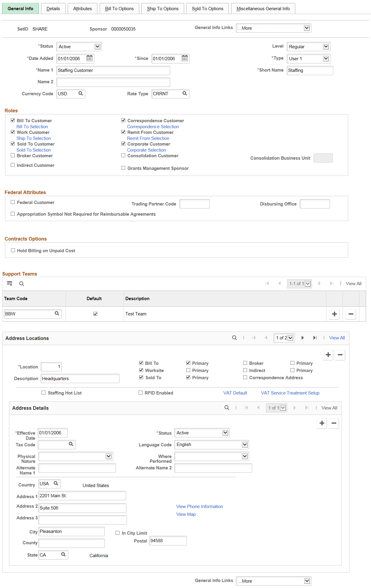
Task: Check Consolidation Customer box
Action: (x=123, y=155)
